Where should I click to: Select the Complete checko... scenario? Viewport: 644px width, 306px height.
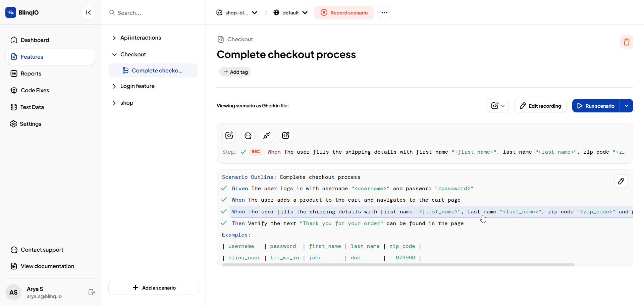(153, 70)
